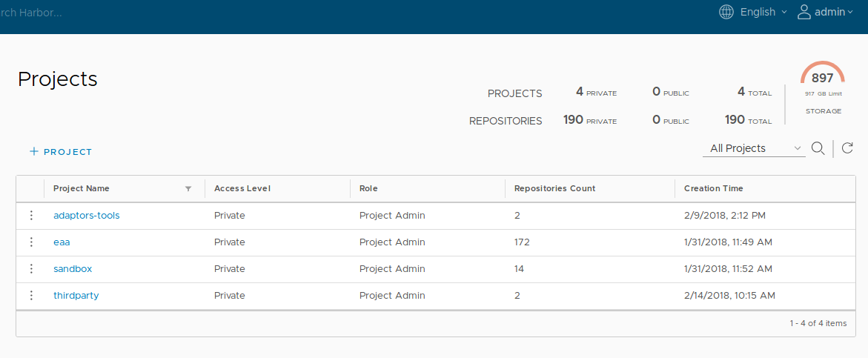Sort by the Repositories Count column header

click(x=554, y=189)
